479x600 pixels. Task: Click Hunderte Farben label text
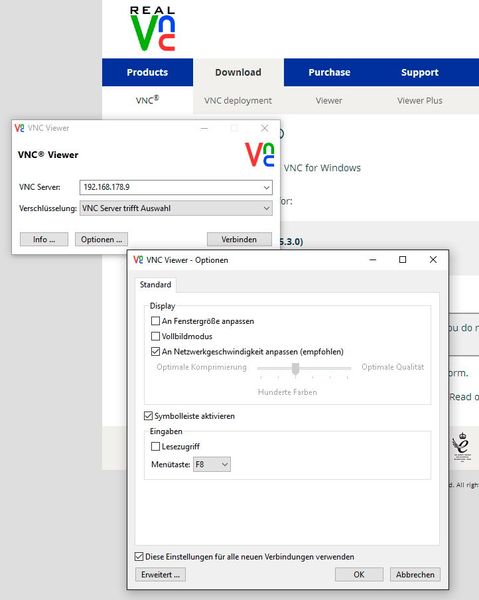click(x=287, y=392)
